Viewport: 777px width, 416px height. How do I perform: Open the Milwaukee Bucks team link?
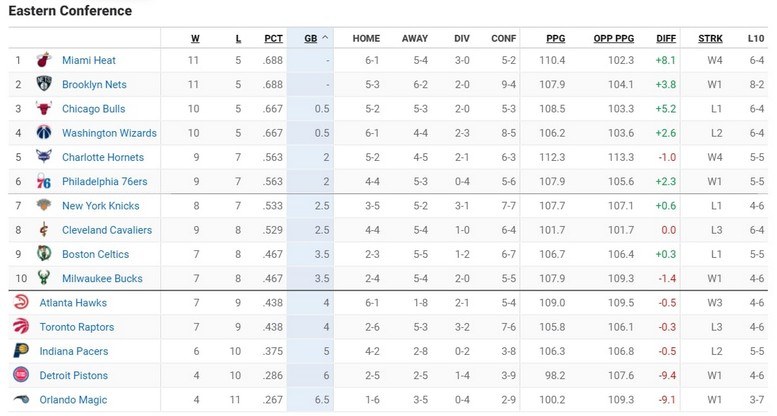pyautogui.click(x=102, y=279)
